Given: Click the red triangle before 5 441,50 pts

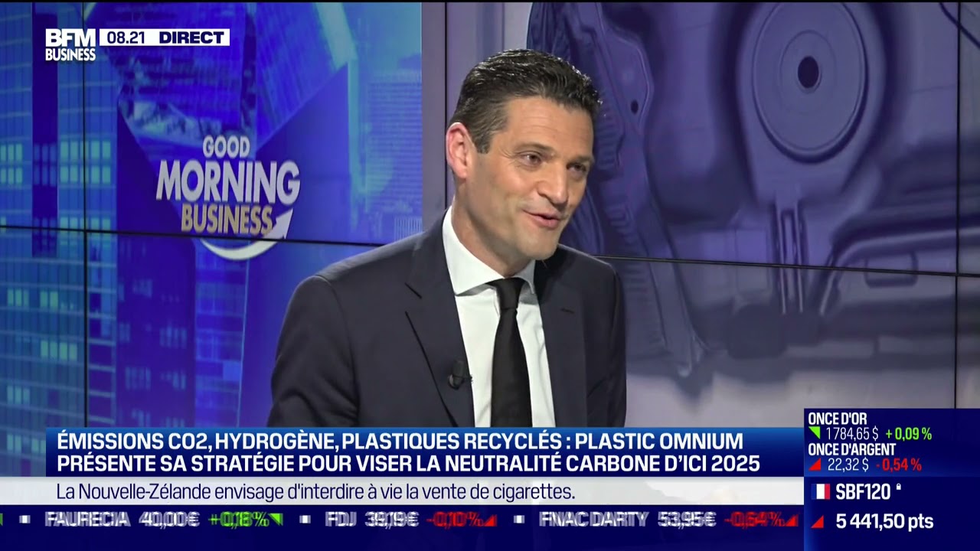Looking at the screenshot, I should coord(818,522).
